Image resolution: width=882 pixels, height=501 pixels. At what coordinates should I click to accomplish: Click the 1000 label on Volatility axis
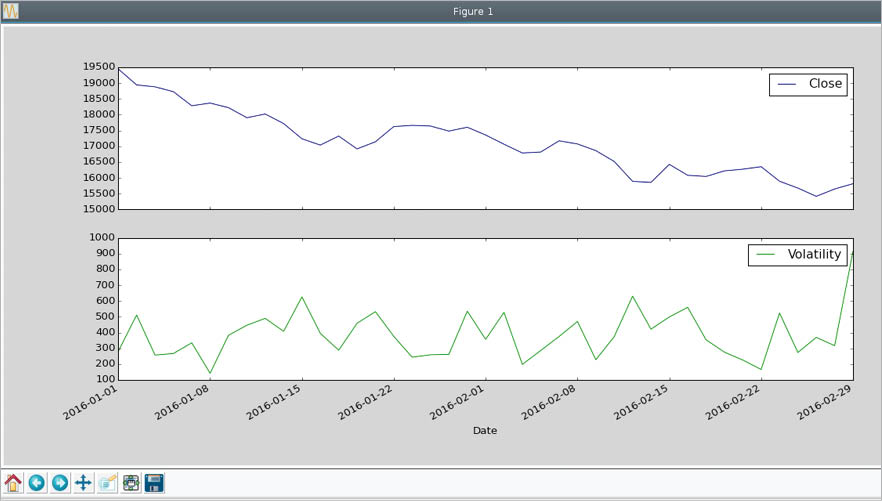coord(100,238)
